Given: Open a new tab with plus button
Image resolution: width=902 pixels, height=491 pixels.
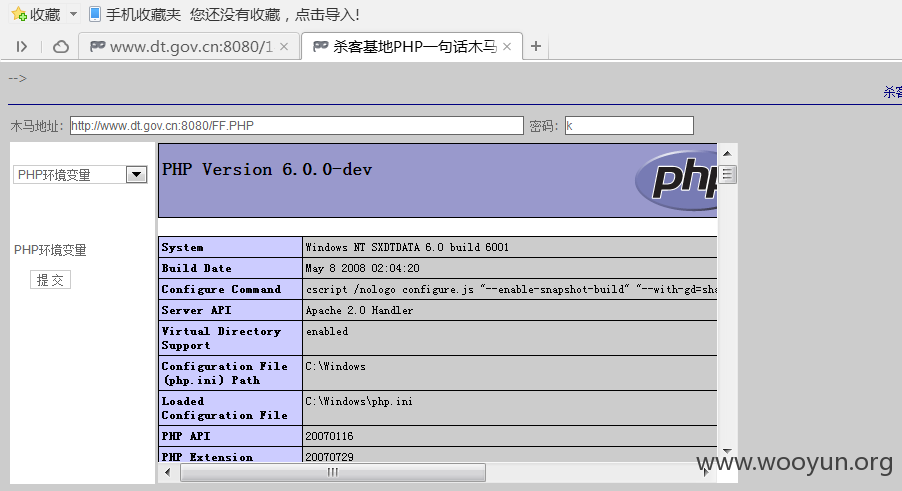Looking at the screenshot, I should pos(536,46).
